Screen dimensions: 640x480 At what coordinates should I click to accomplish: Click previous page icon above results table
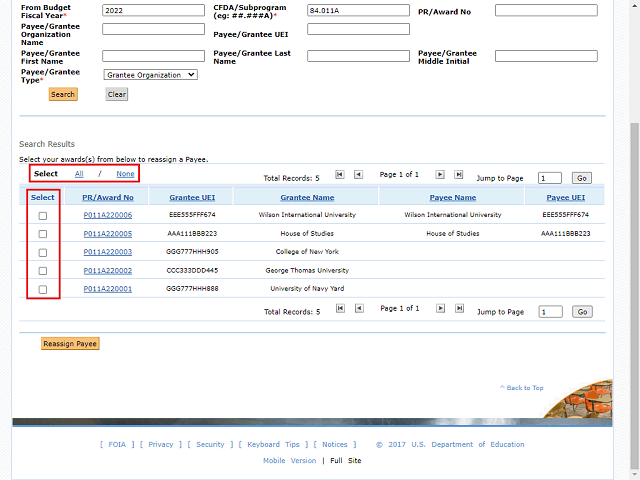[359, 175]
